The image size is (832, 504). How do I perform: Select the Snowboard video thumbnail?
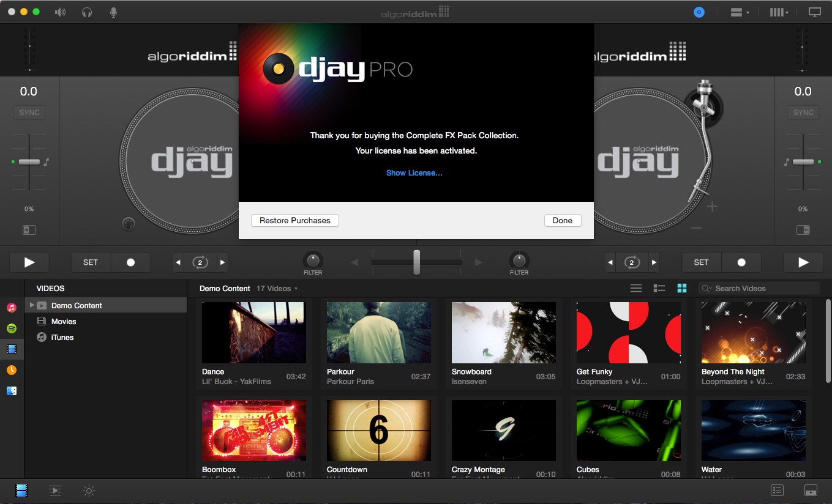[503, 333]
